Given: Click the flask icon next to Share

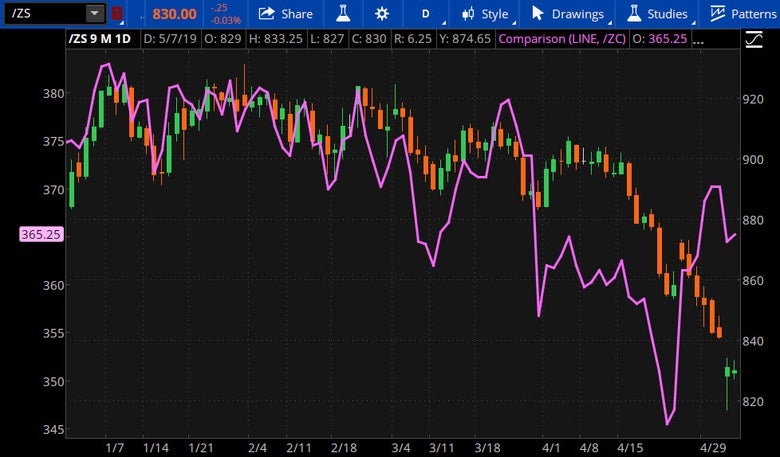Looking at the screenshot, I should pos(343,14).
